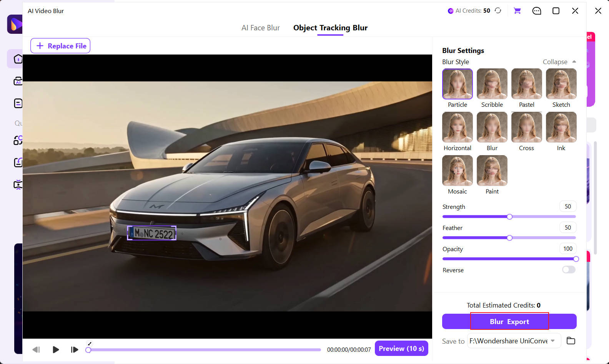
Task: Step back to the previous frame
Action: pos(36,349)
